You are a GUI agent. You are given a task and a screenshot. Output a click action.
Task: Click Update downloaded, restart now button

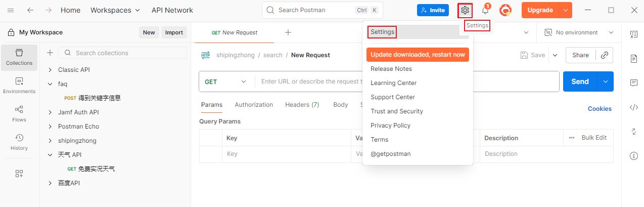(418, 55)
